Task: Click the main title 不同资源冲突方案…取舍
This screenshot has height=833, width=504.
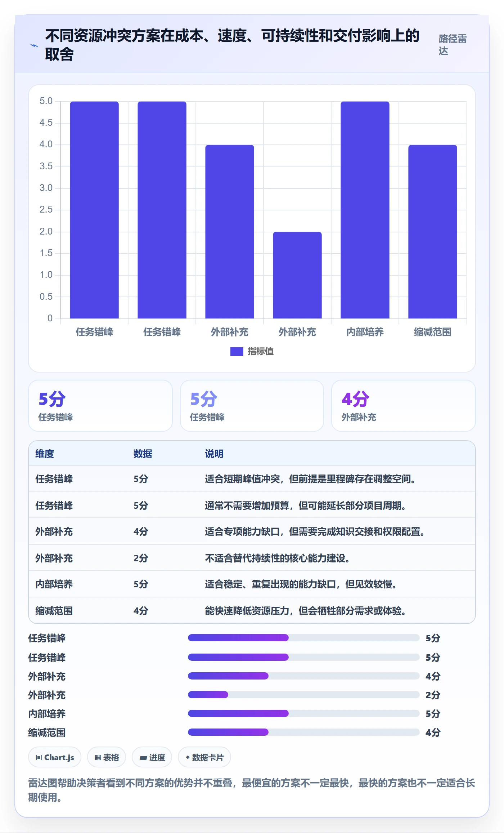Action: [232, 45]
